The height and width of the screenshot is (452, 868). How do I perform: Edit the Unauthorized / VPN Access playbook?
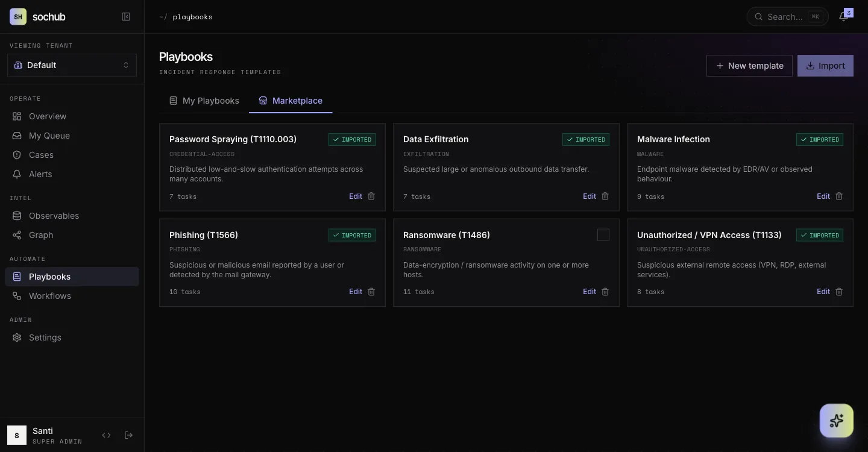(x=823, y=292)
